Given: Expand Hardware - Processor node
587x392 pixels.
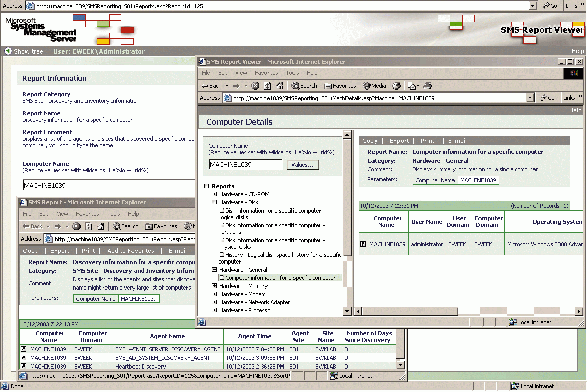Looking at the screenshot, I should [214, 310].
